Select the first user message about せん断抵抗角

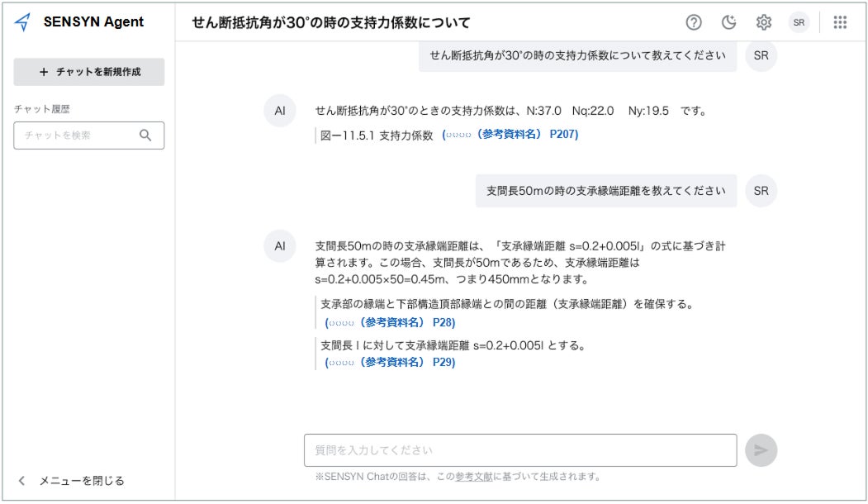(577, 55)
